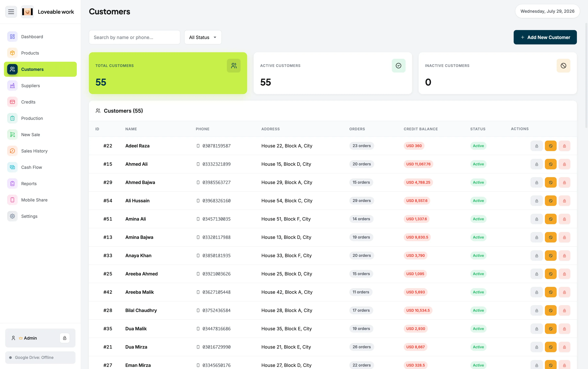Click the red lock icon for Dua Mirza

[x=564, y=347]
